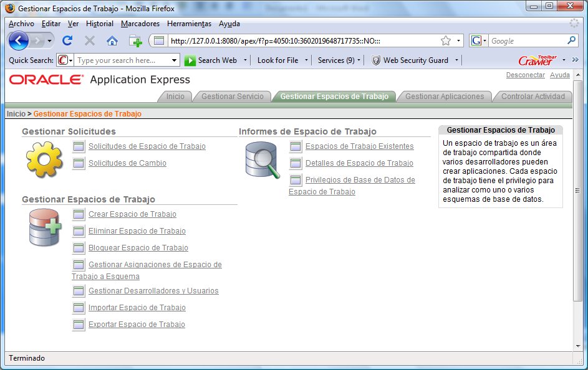Open the Espacios de Trabajo Existentes link
The height and width of the screenshot is (370, 588).
360,146
